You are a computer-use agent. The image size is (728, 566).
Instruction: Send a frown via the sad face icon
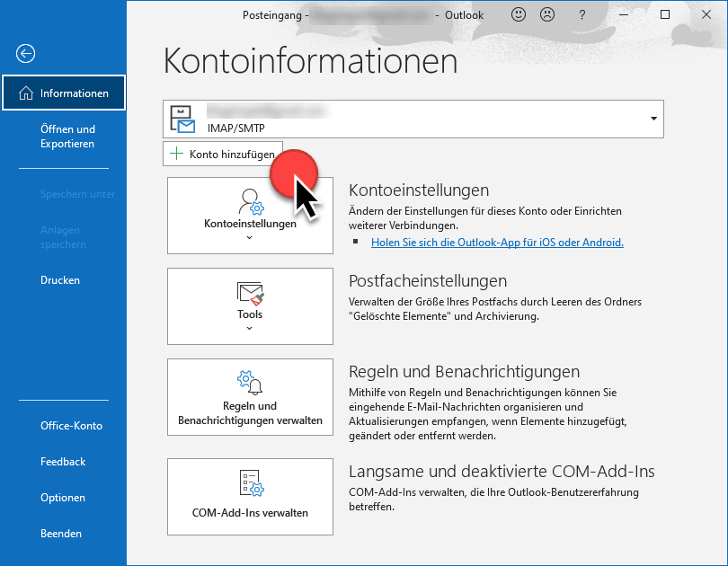pyautogui.click(x=547, y=15)
